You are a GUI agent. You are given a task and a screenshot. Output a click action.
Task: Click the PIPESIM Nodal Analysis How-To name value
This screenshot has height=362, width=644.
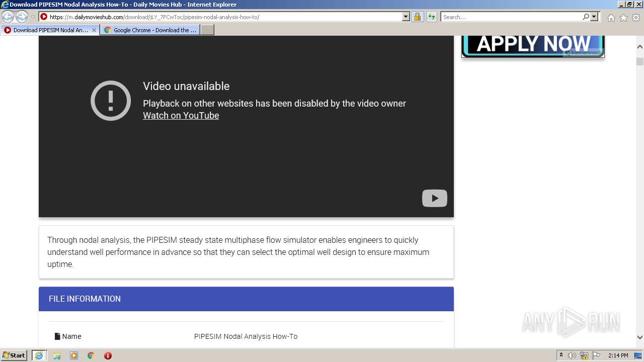tap(246, 336)
